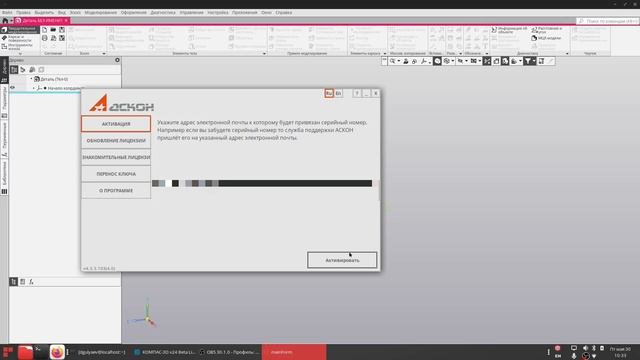The width and height of the screenshot is (640, 360).
Task: Open the Вид menu
Action: pos(62,13)
